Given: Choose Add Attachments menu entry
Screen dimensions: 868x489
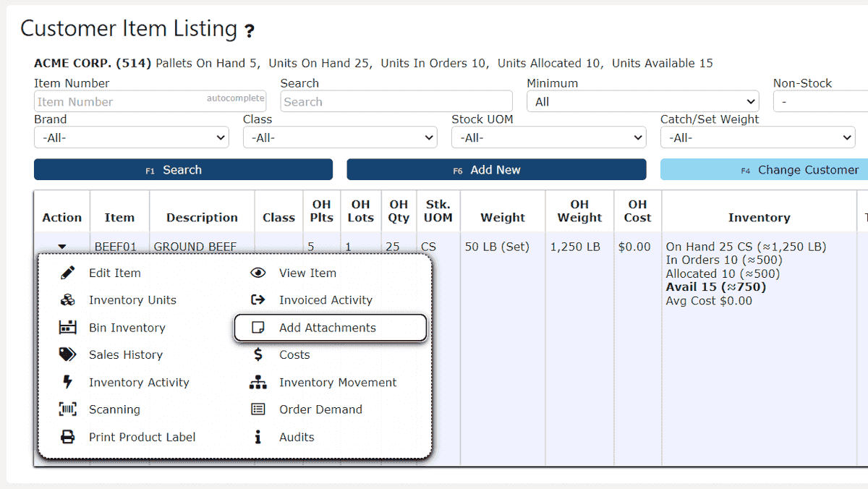Looking at the screenshot, I should click(x=331, y=328).
